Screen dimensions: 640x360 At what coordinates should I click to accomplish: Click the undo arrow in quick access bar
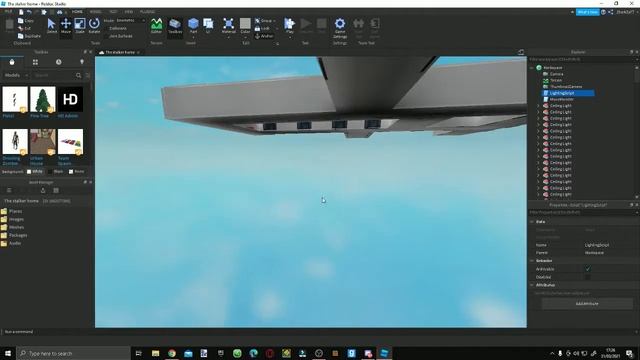pos(29,12)
